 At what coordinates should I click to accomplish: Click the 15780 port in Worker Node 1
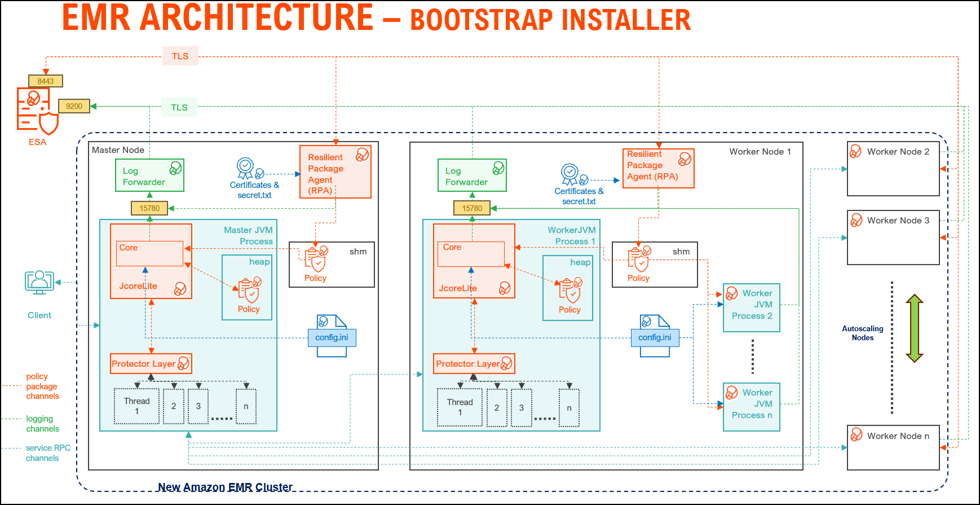coord(472,208)
